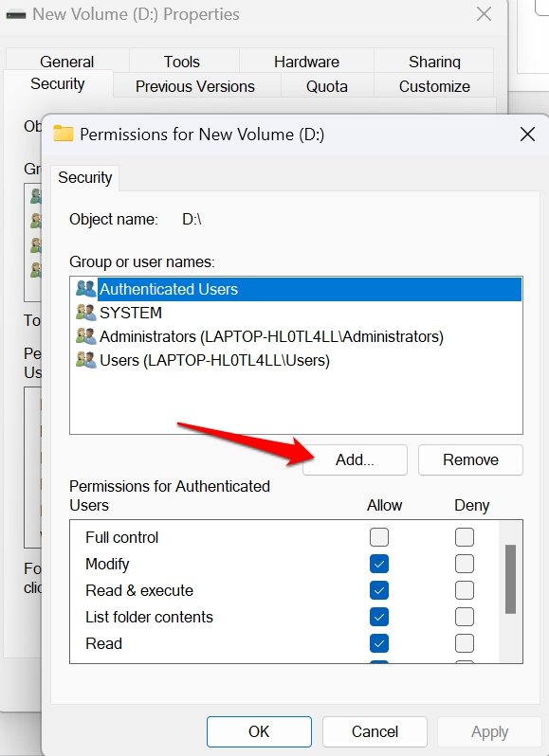Image resolution: width=549 pixels, height=756 pixels.
Task: Close the Permissions for New Volume dialog
Action: 528,134
